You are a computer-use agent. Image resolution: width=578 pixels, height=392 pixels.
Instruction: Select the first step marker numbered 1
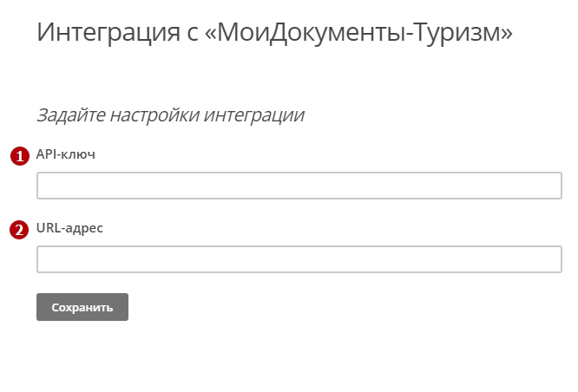point(18,156)
